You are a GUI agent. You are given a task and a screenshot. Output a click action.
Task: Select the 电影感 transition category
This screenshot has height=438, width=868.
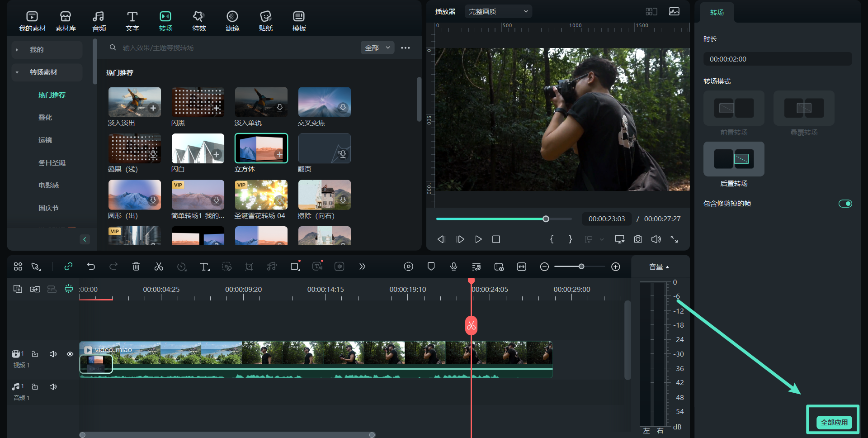[x=48, y=186]
